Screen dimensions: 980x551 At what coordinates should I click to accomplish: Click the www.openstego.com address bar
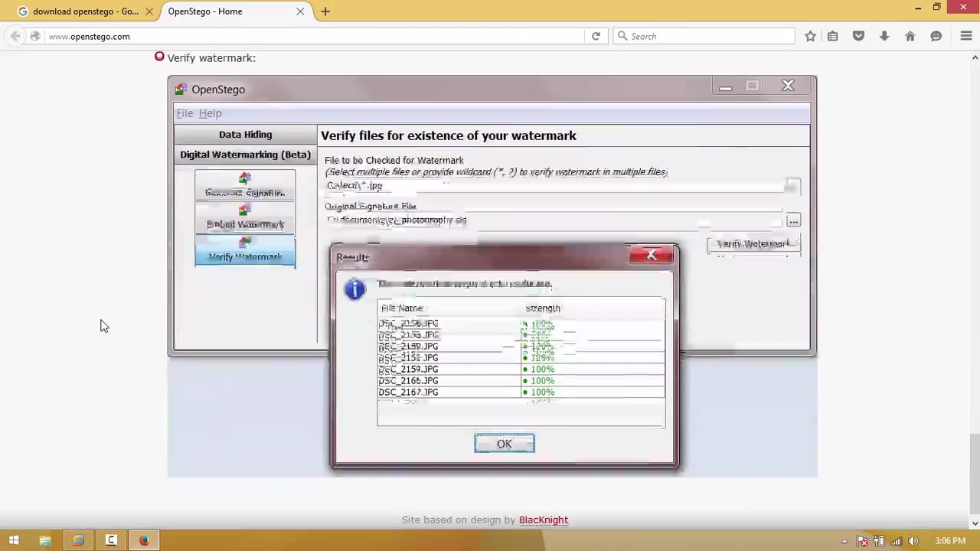[314, 36]
